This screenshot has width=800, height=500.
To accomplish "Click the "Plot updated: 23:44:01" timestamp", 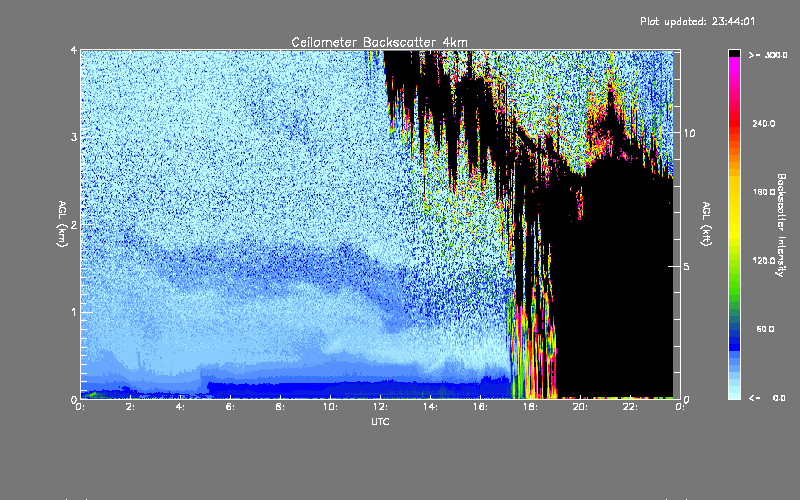I will coord(697,21).
